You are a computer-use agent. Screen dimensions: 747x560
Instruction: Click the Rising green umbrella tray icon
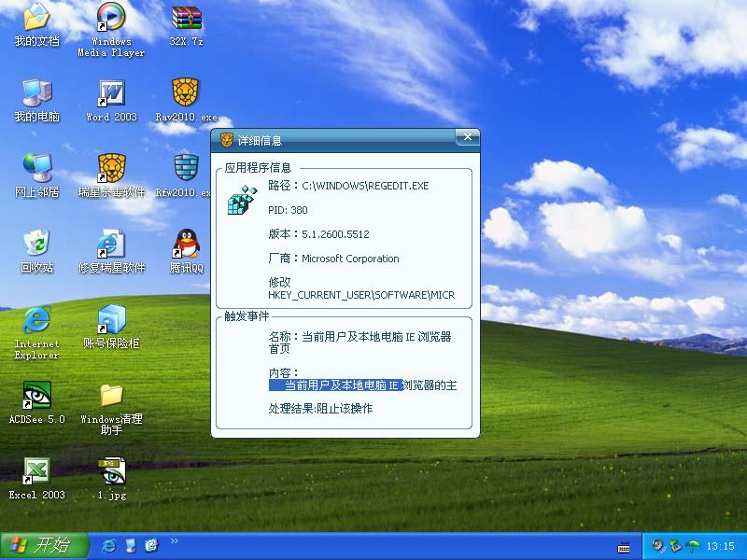point(693,546)
